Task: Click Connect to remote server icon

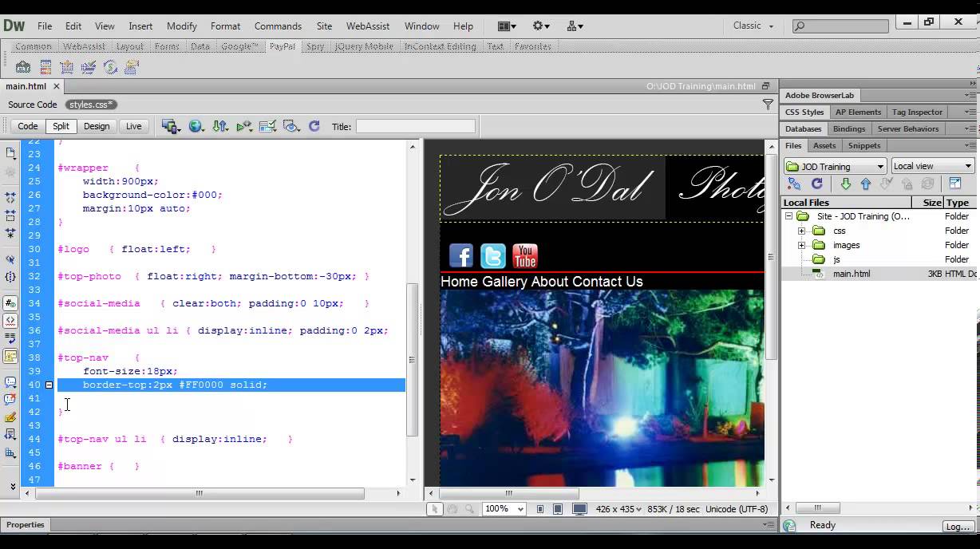Action: 794,184
